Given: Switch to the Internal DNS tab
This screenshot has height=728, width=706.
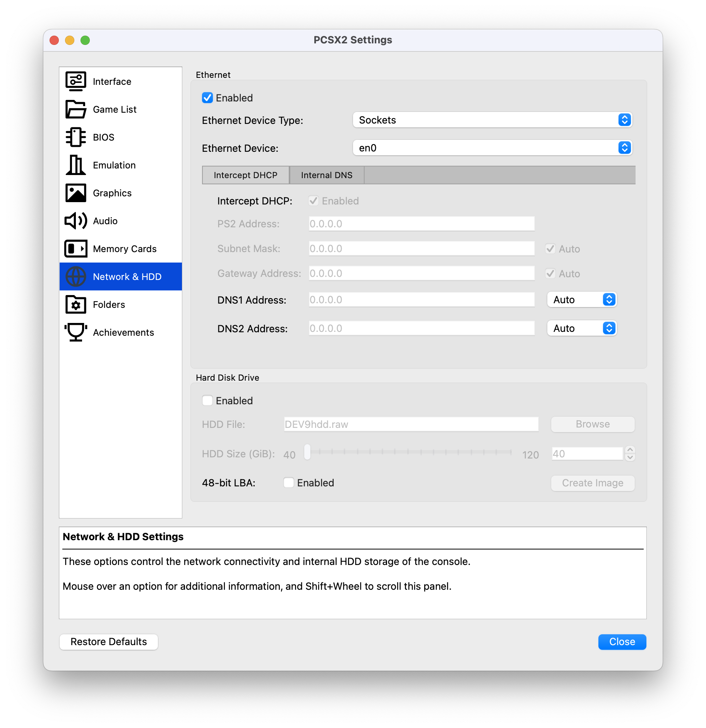Looking at the screenshot, I should 326,175.
